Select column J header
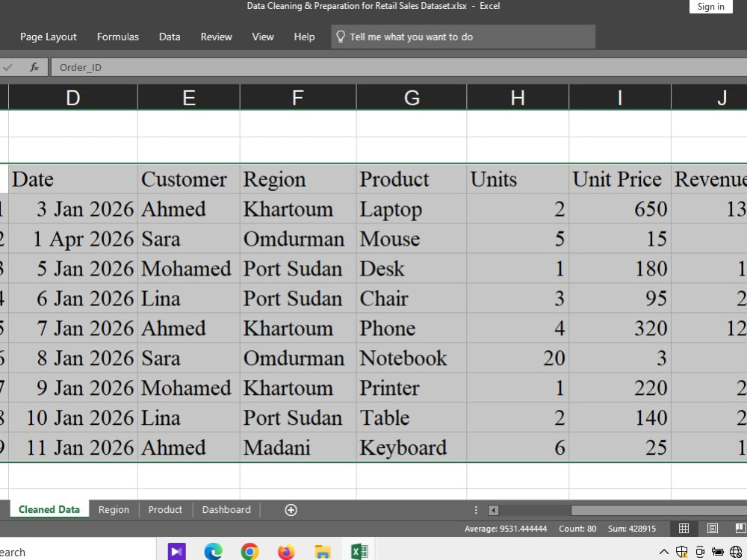Screen dimensions: 747x560 tap(710, 98)
